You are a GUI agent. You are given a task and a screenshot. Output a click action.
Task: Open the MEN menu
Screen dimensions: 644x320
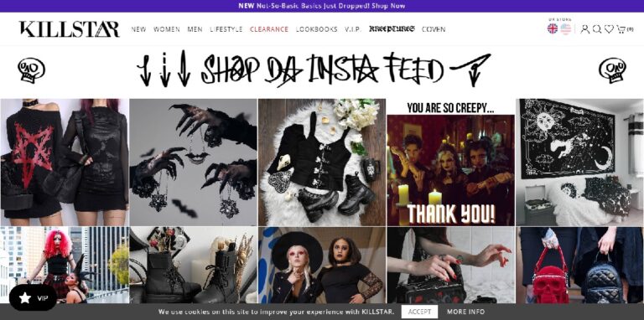coord(195,29)
